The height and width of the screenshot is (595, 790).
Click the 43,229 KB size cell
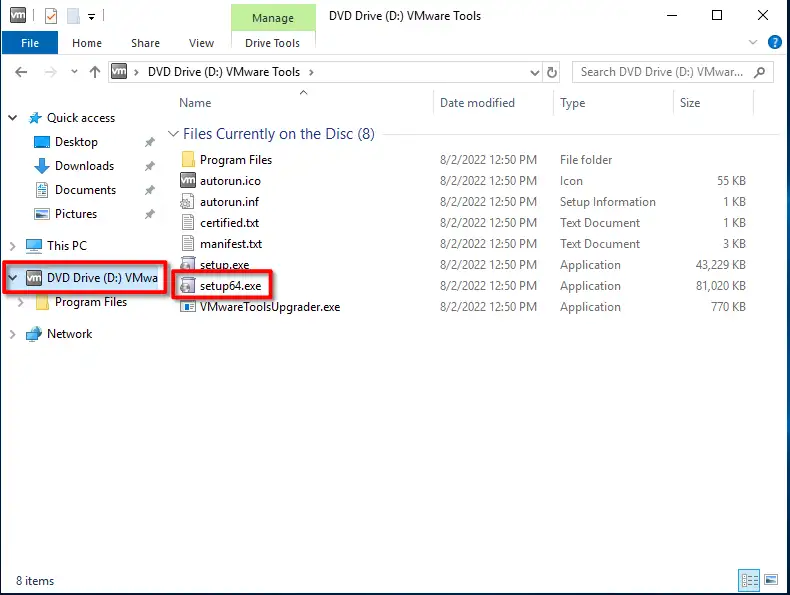(x=720, y=265)
